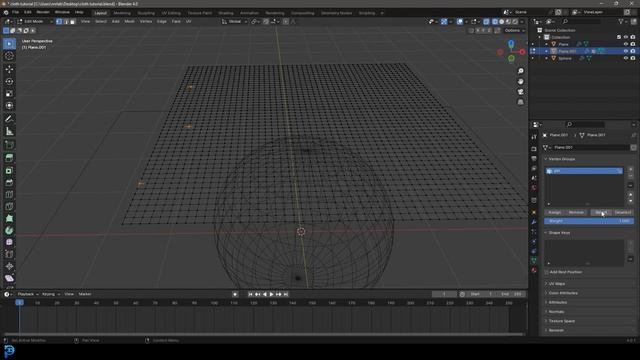Image resolution: width=640 pixels, height=360 pixels.
Task: Switch to Solid viewport shading
Action: click(502, 21)
